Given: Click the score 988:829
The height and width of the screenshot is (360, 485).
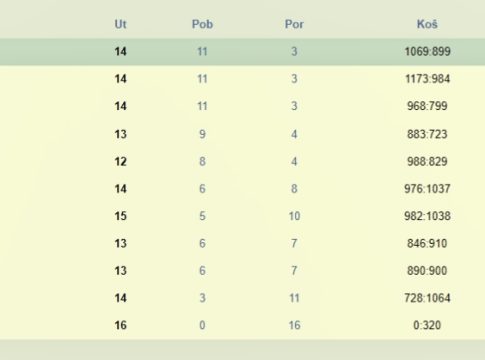Looking at the screenshot, I should point(427,161).
